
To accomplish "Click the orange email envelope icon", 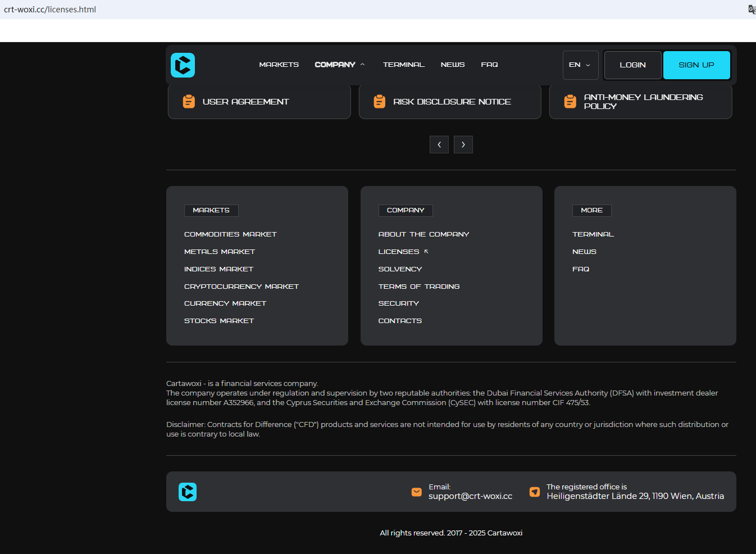I will click(417, 492).
